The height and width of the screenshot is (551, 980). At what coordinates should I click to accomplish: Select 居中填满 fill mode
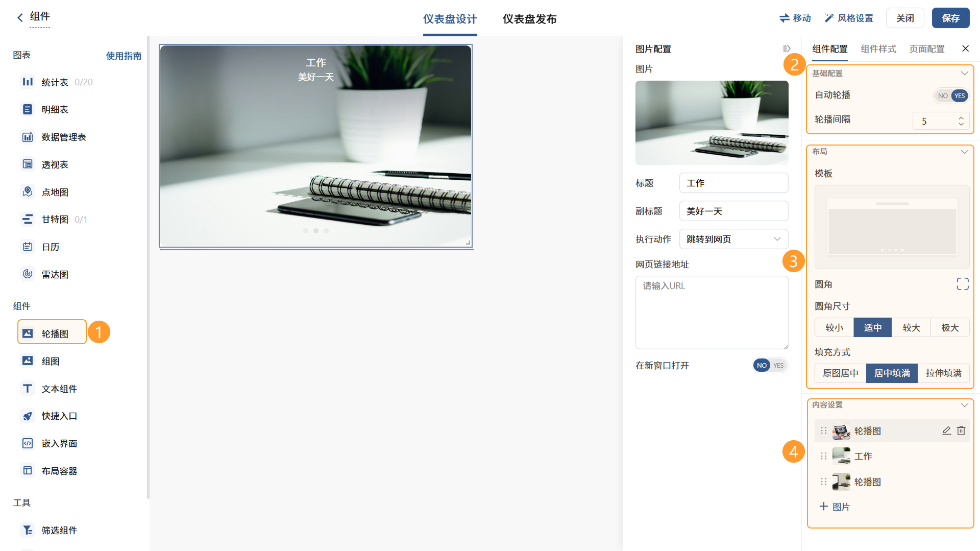tap(892, 373)
